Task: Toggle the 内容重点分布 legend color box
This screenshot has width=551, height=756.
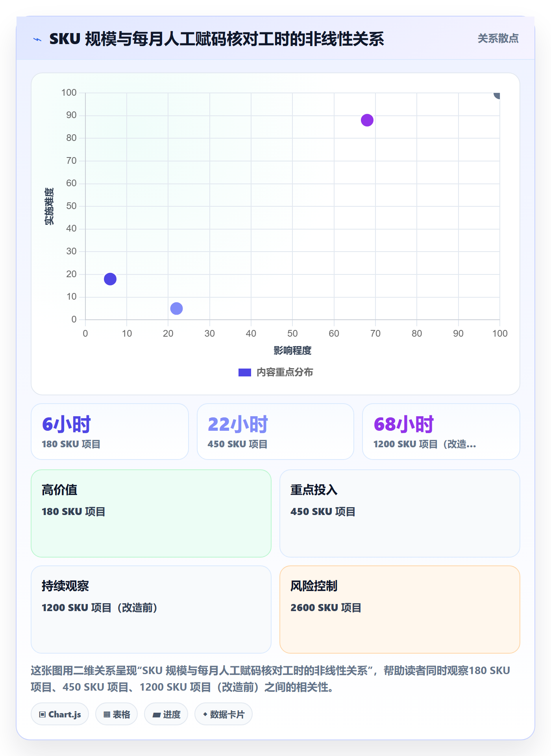Action: [x=244, y=372]
